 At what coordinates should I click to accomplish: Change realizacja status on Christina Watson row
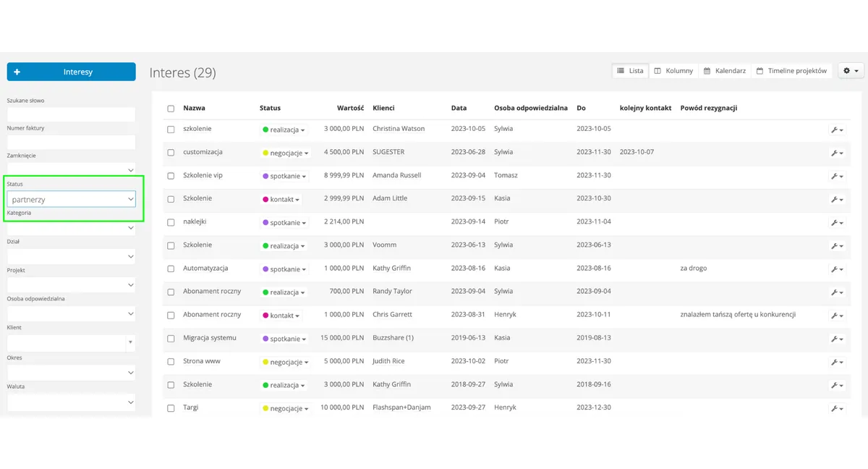[x=284, y=130]
